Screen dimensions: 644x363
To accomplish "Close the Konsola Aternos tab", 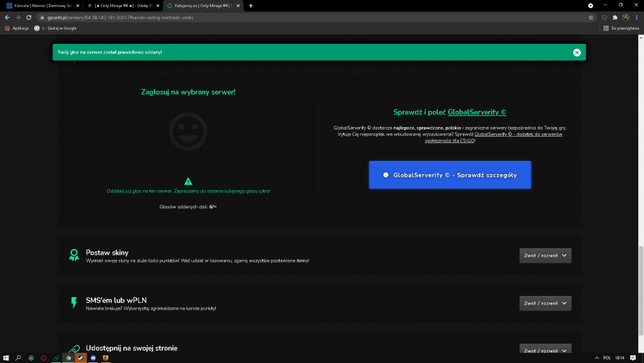I will [x=78, y=6].
